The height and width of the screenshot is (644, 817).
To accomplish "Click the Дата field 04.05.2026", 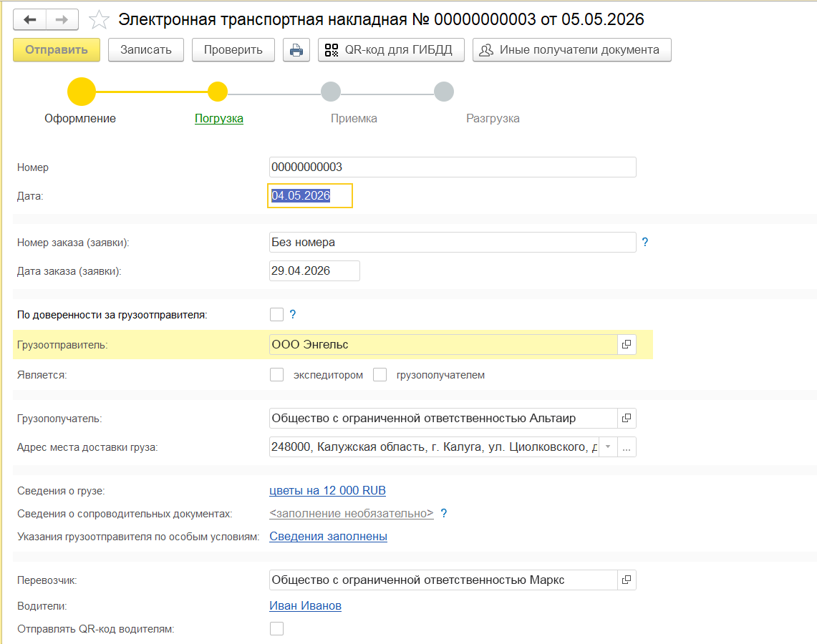I will click(310, 196).
